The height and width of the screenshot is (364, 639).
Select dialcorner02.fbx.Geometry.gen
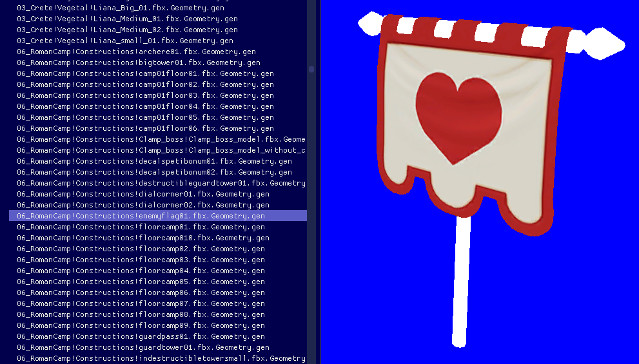pos(158,206)
